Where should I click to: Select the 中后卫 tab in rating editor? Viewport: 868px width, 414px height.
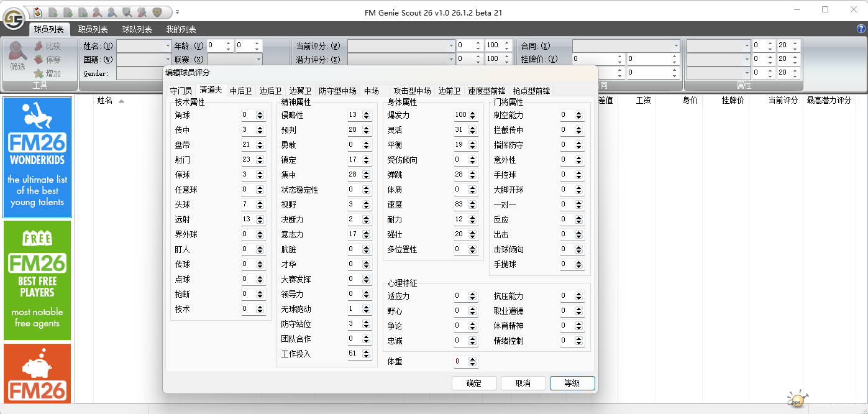point(240,91)
